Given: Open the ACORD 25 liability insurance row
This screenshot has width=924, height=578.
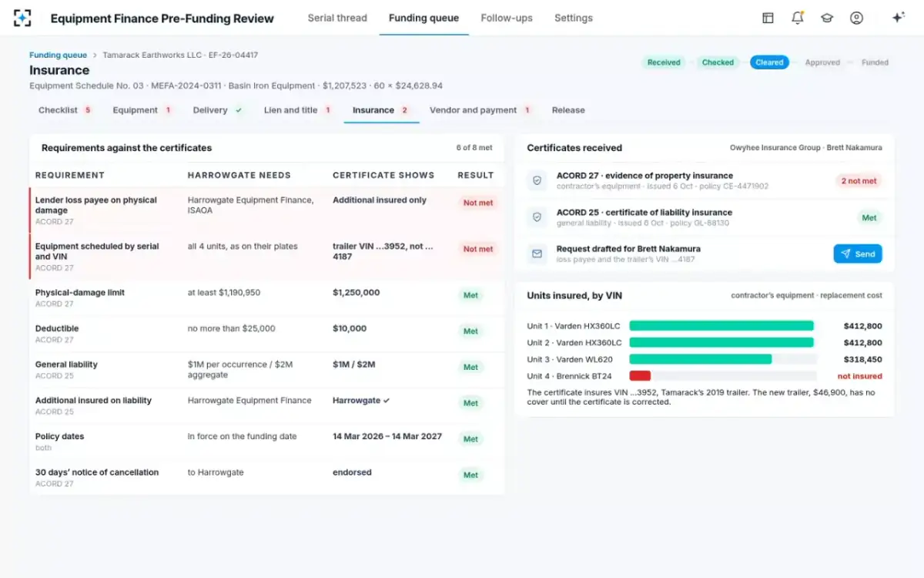Looking at the screenshot, I should point(704,217).
